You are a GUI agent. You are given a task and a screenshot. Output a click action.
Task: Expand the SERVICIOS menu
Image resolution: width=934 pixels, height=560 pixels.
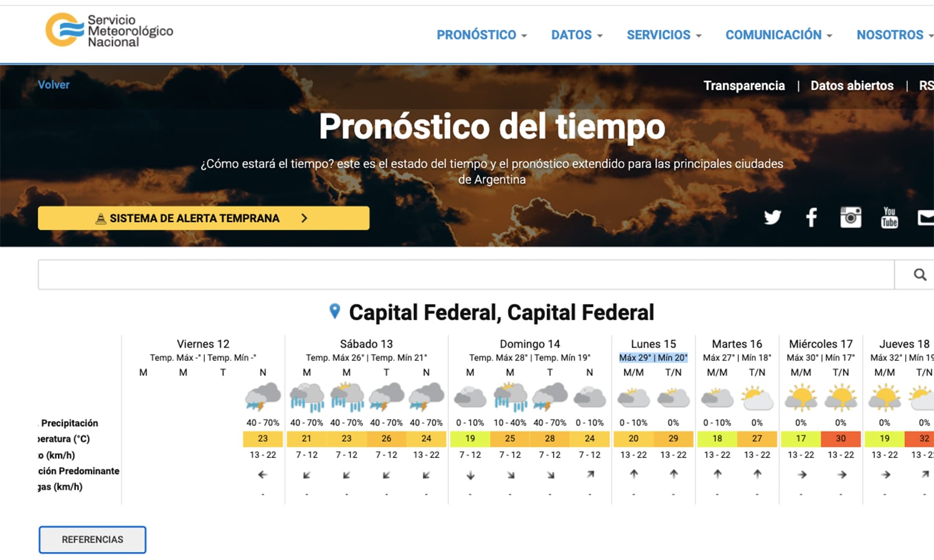[664, 35]
